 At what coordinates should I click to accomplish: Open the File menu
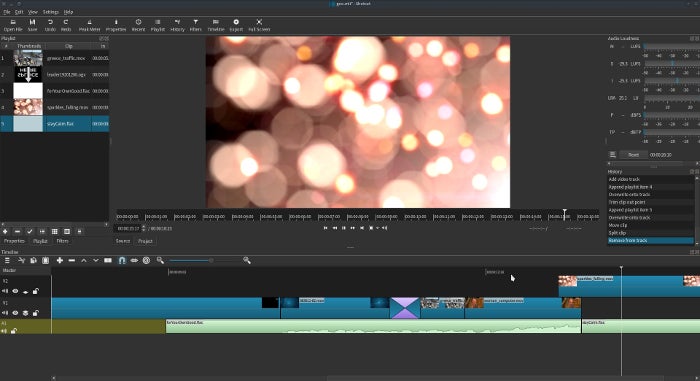point(7,12)
